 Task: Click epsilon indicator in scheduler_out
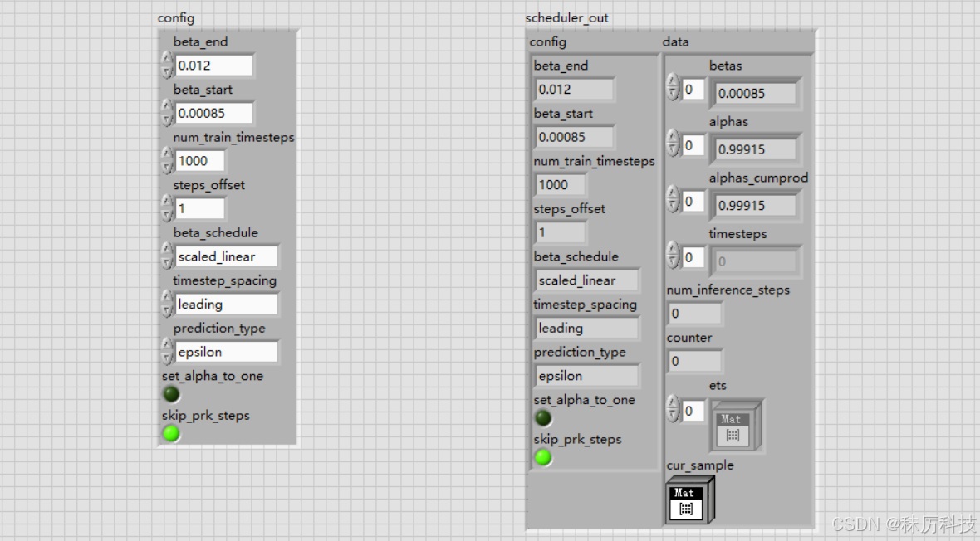click(587, 375)
